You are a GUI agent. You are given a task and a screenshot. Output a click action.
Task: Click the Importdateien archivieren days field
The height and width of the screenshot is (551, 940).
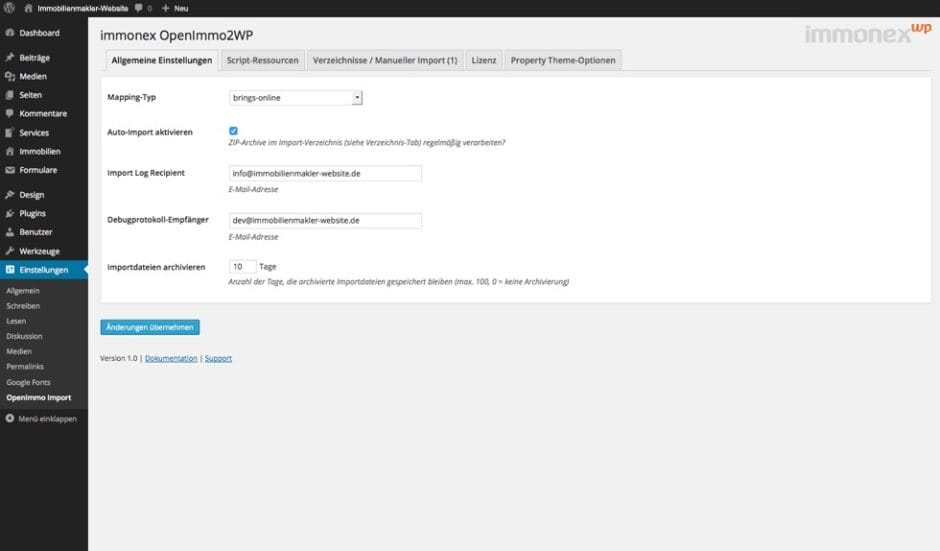pyautogui.click(x=242, y=266)
